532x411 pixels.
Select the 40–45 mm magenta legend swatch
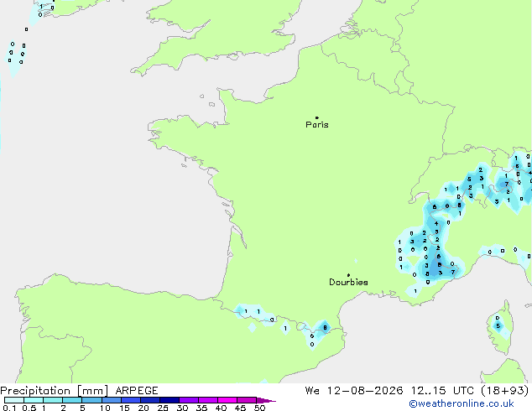227,400
